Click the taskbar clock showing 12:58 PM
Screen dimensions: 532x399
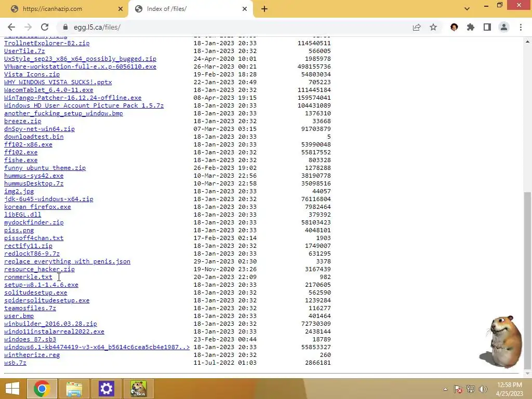click(x=509, y=389)
